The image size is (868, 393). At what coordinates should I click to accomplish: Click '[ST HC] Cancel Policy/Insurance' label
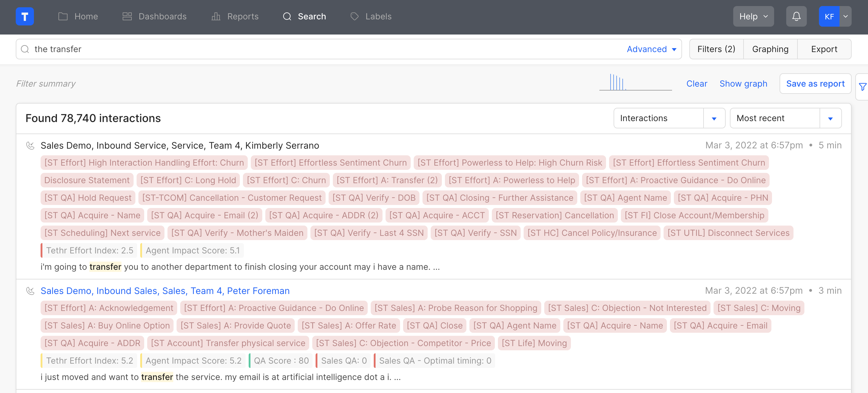point(592,233)
